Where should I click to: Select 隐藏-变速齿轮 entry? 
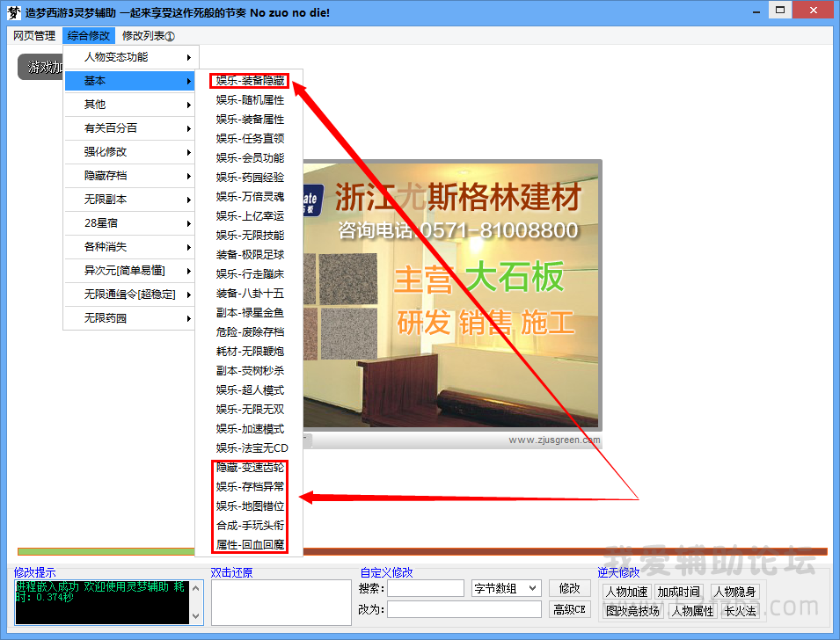(x=250, y=468)
